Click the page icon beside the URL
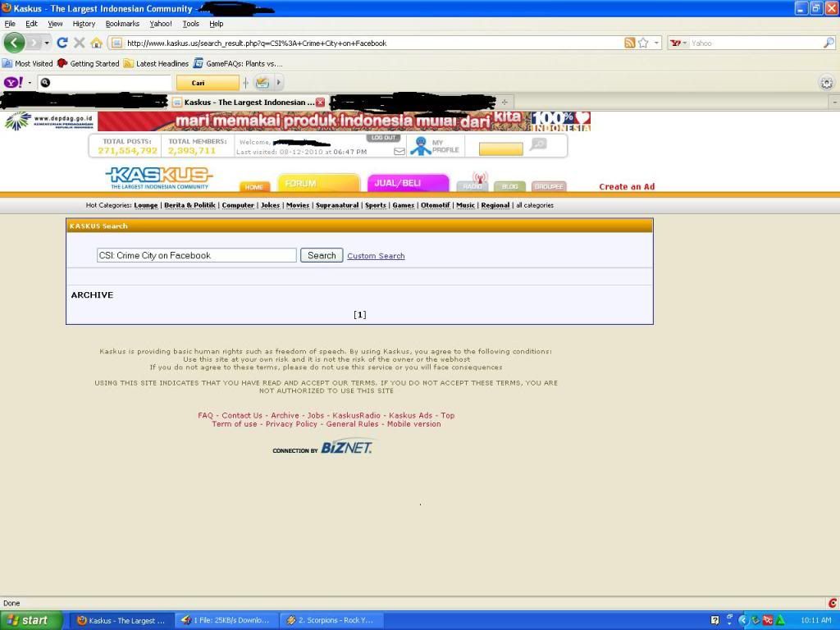The image size is (840, 630). click(x=116, y=43)
